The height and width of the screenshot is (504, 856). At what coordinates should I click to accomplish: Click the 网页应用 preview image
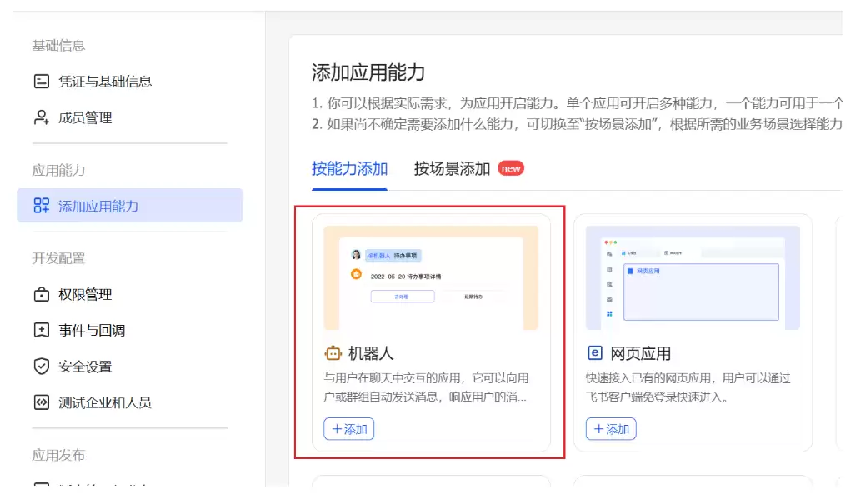(x=693, y=275)
